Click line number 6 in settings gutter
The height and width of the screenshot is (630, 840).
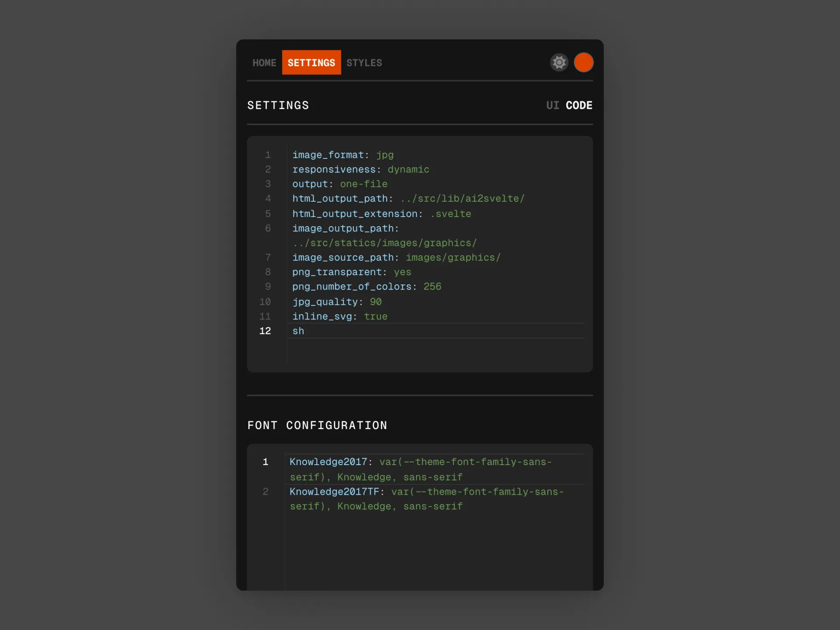click(x=268, y=228)
